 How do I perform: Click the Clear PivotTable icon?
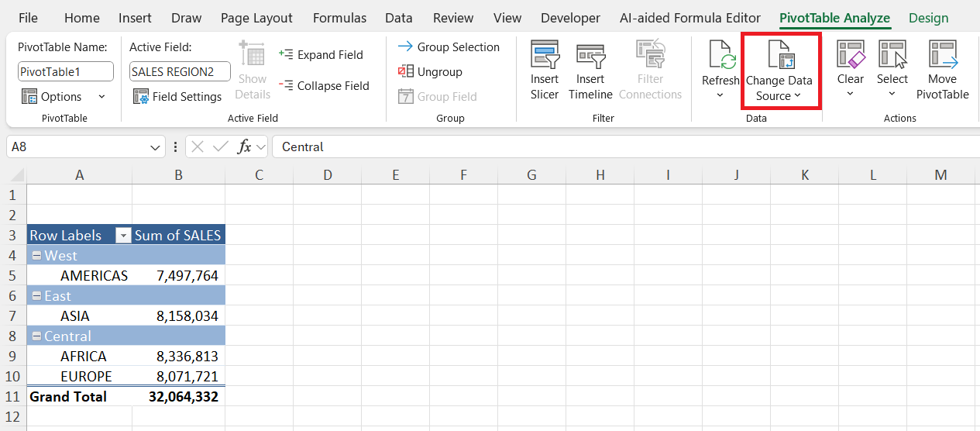click(850, 55)
